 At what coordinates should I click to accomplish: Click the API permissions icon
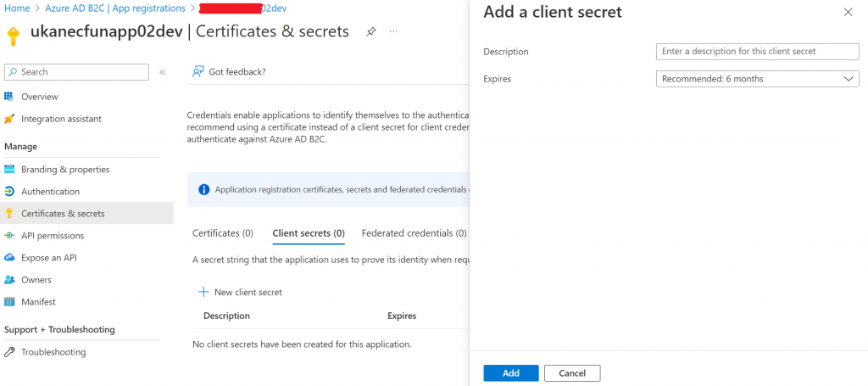(9, 236)
